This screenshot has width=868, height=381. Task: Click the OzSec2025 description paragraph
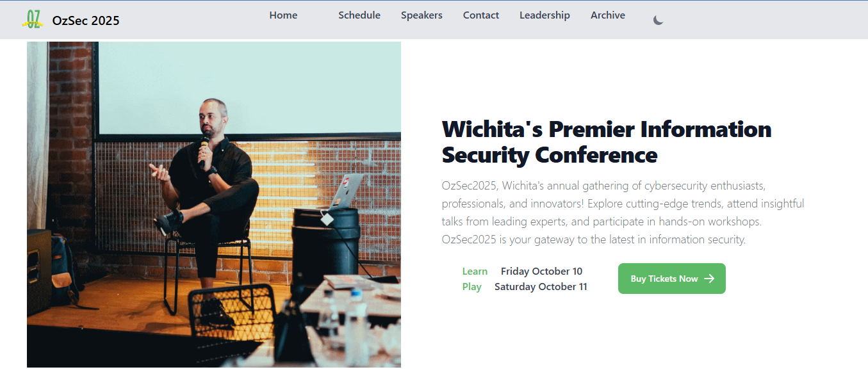point(623,213)
